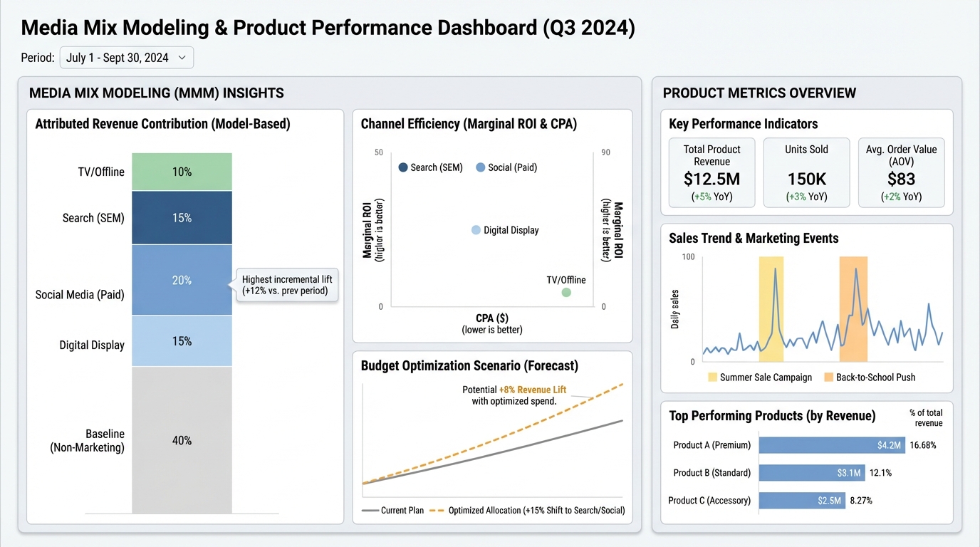Open the Total Product Revenue KPI card
Screen dimensions: 980x547
pyautogui.click(x=712, y=172)
